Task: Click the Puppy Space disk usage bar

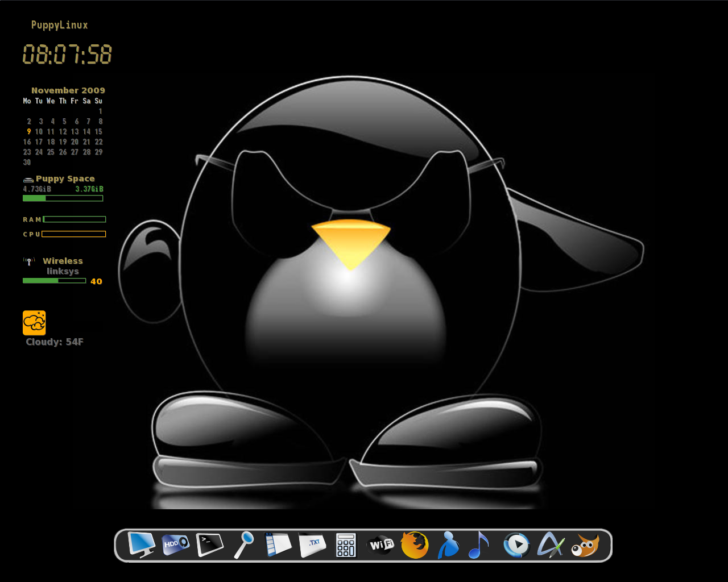Action: [x=63, y=198]
